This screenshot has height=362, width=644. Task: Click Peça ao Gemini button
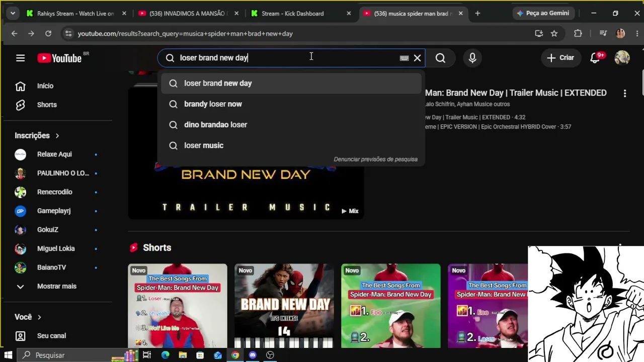pos(543,14)
